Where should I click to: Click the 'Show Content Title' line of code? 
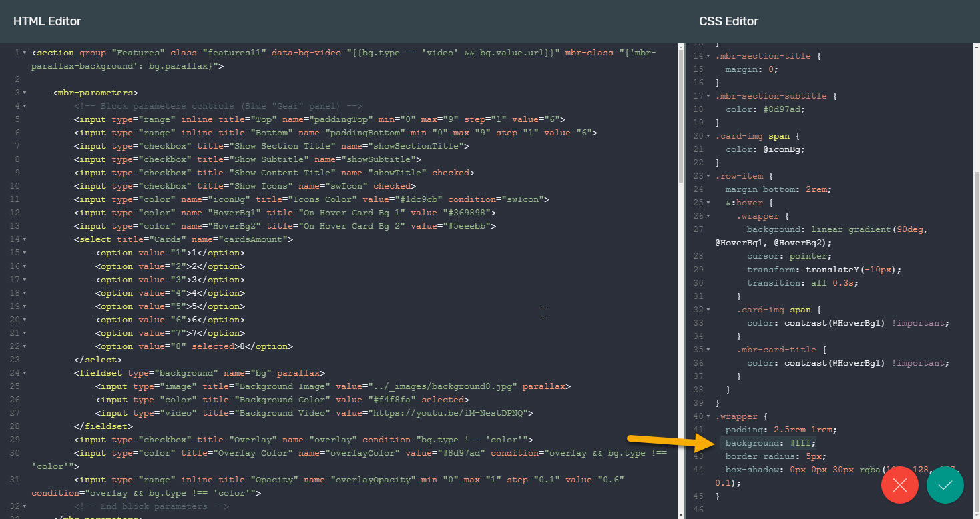coord(274,173)
